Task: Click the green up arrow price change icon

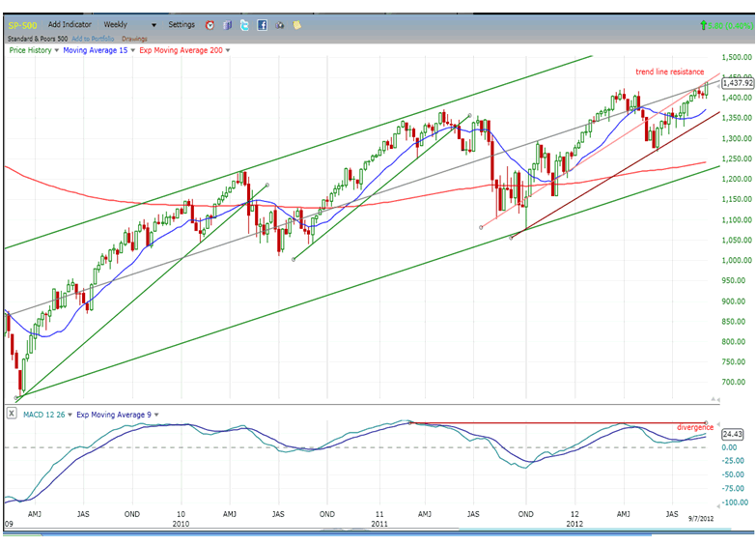Action: (704, 25)
